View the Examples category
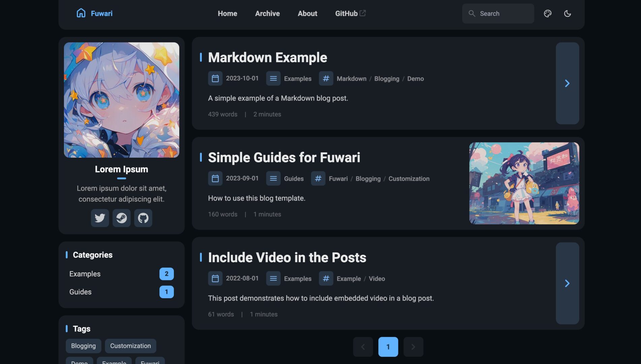Screen dimensions: 641x364 point(85,274)
